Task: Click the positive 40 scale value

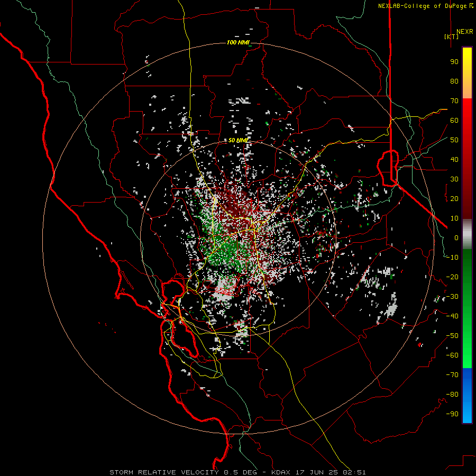Action: (x=454, y=159)
